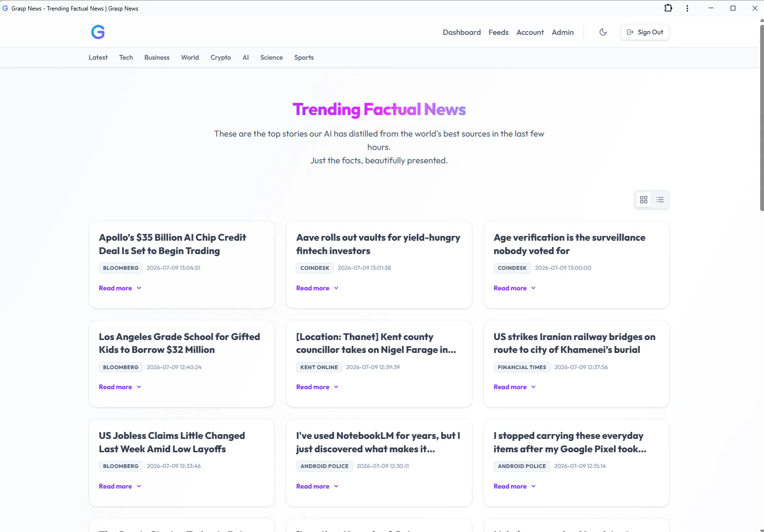Open headline Apollo's $35 Billion AI Chip Credit Deal
The height and width of the screenshot is (532, 764).
coord(172,244)
